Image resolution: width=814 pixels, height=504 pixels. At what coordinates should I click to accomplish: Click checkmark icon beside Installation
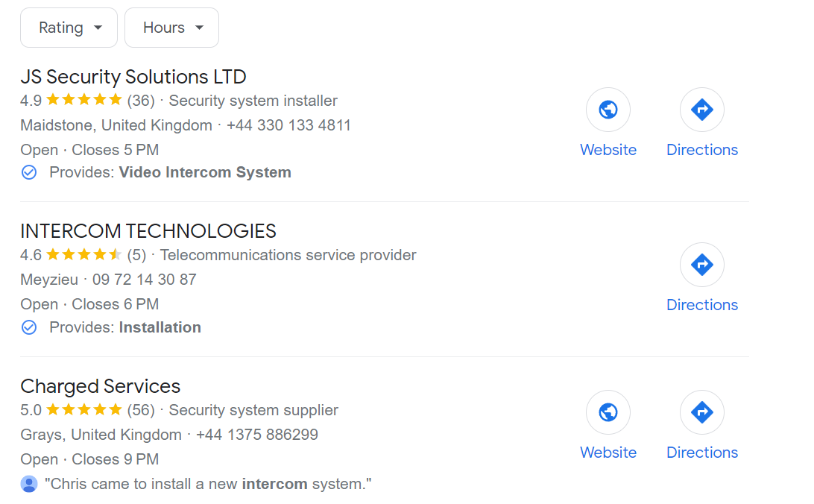coord(28,327)
